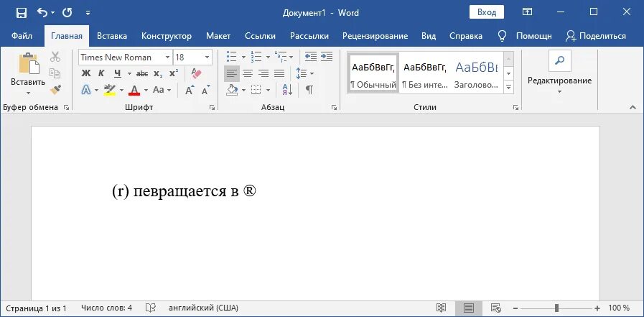Open ribbon display options icon

click(x=527, y=12)
